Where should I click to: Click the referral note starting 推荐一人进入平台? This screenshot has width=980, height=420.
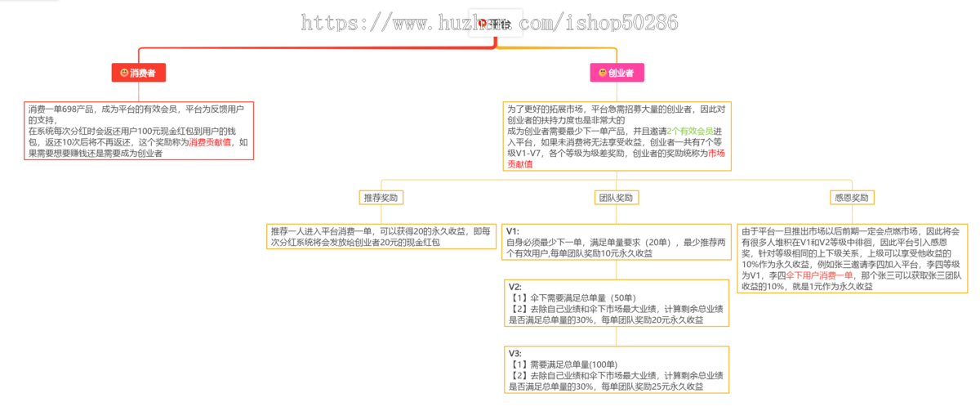click(x=381, y=237)
